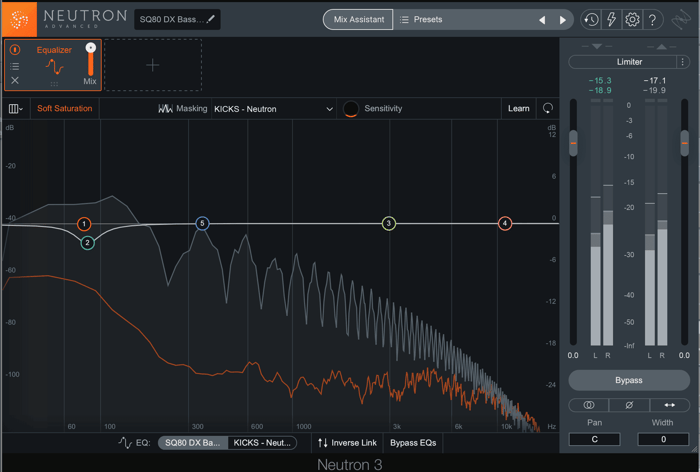Open Limiter options three-dot menu
Viewport: 700px width, 472px height.
click(x=683, y=62)
